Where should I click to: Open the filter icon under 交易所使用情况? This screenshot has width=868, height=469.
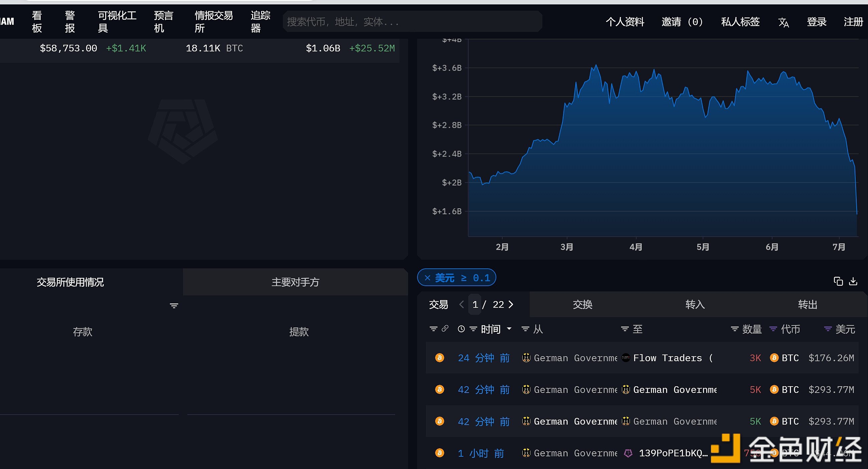[x=174, y=306]
